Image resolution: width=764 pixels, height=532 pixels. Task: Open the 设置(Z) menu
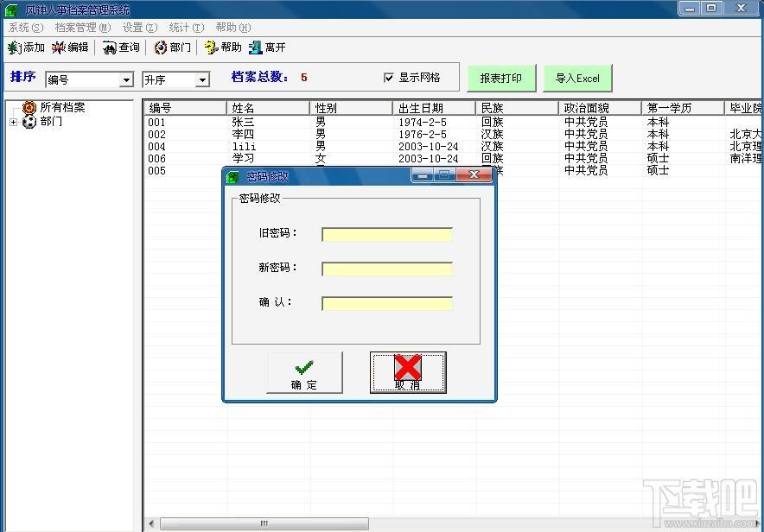(140, 28)
